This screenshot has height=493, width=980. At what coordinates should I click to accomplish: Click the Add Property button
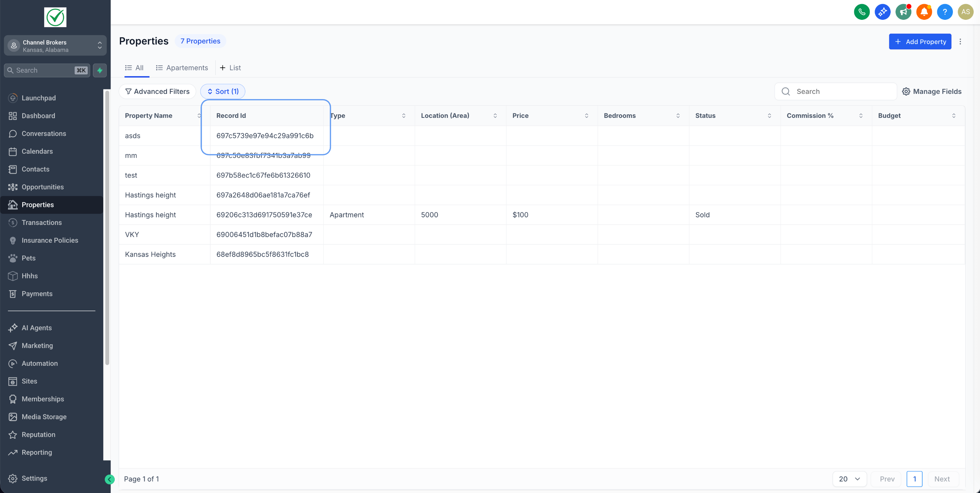(920, 41)
